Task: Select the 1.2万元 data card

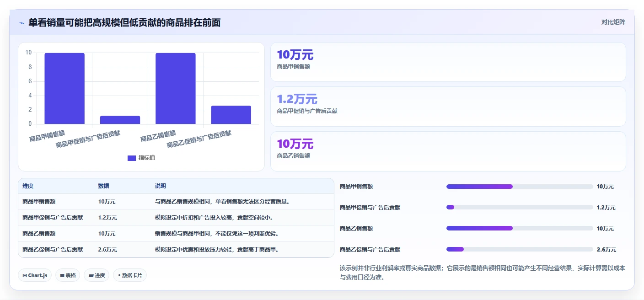Action: (448, 106)
